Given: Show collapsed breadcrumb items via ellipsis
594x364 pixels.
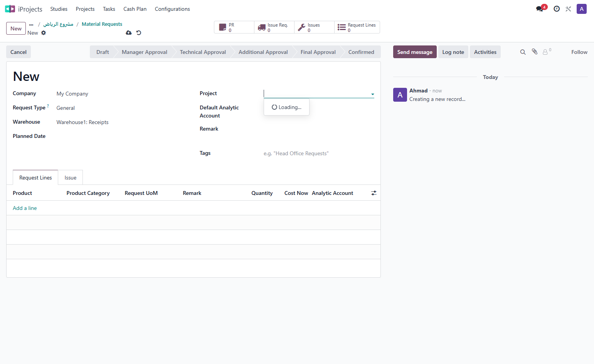Looking at the screenshot, I should (31, 24).
